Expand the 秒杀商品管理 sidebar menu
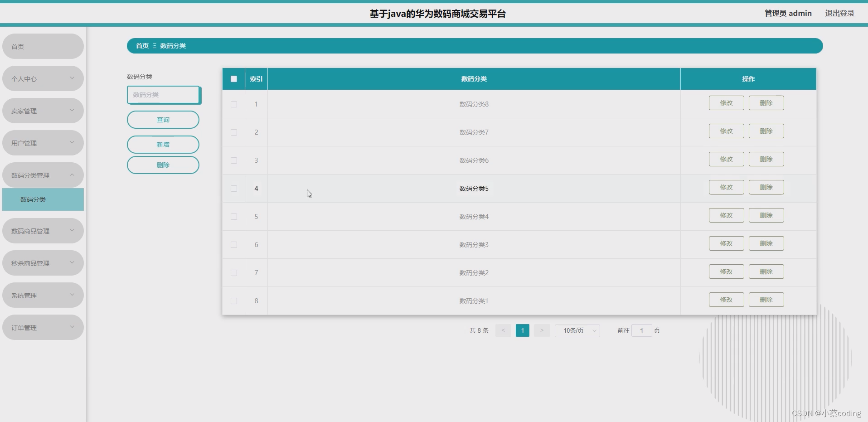 (43, 263)
